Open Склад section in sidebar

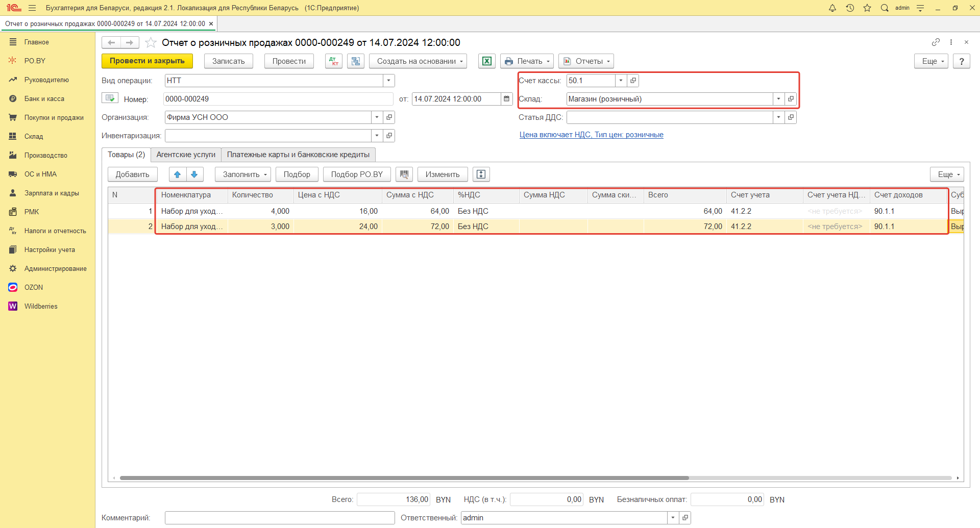tap(34, 136)
